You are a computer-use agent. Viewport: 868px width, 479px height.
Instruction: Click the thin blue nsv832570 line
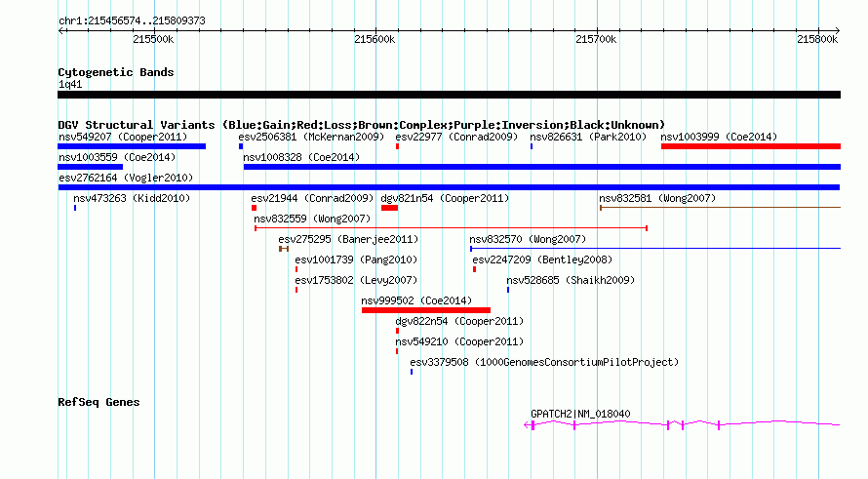click(x=655, y=249)
